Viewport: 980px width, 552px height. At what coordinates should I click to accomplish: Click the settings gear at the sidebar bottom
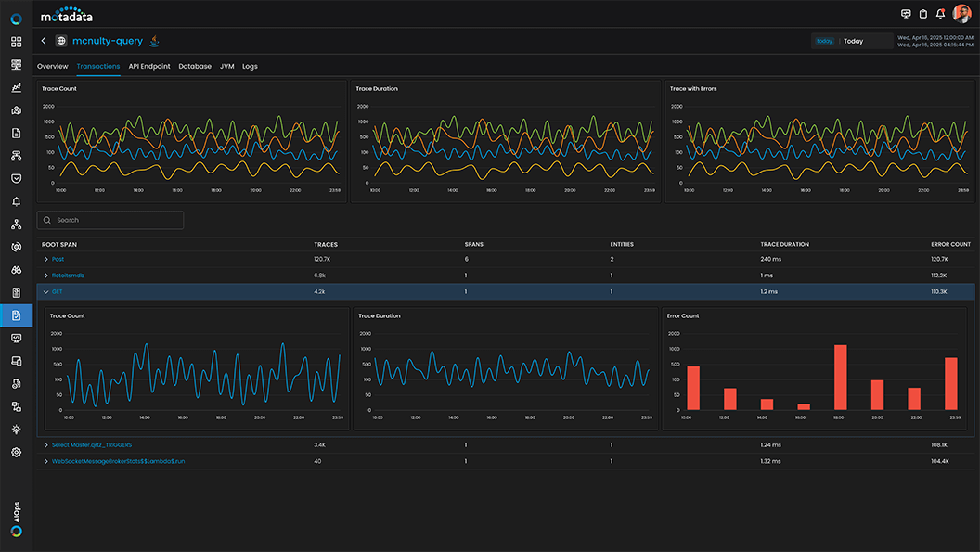[16, 452]
